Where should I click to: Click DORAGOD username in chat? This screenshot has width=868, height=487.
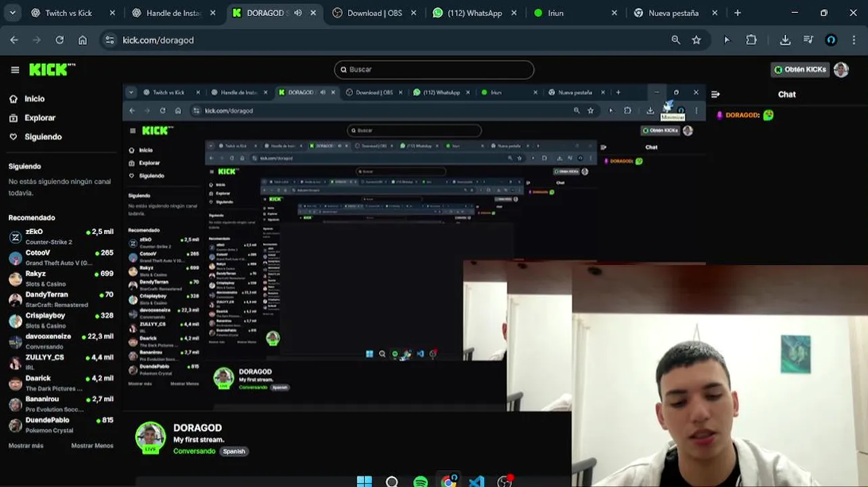click(743, 115)
